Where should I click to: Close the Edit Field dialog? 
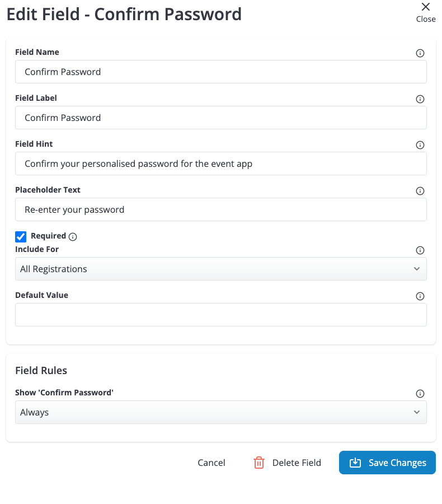426,12
